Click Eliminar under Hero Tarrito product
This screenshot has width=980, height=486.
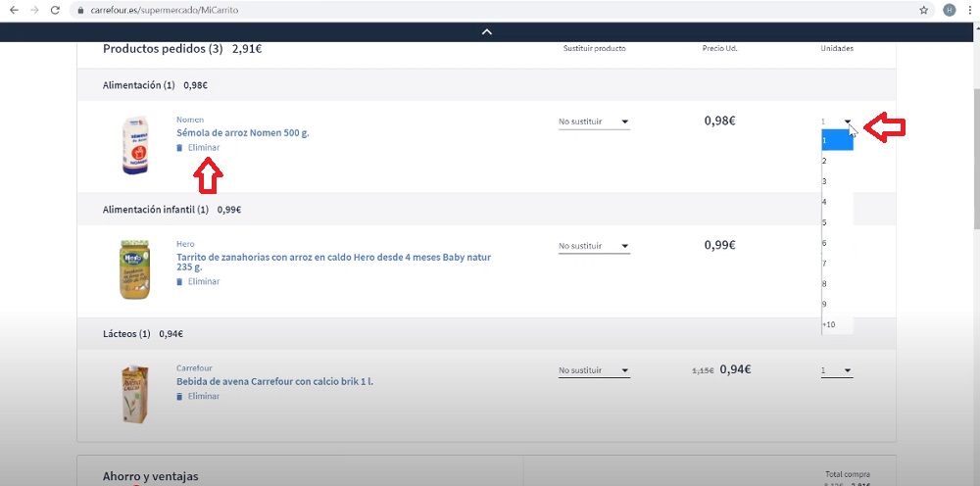tap(203, 282)
